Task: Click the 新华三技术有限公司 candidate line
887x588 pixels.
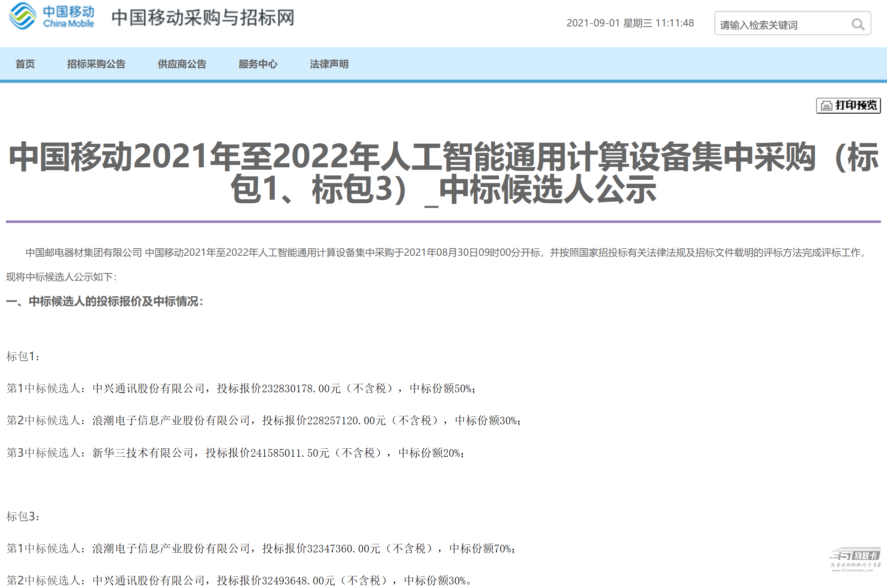Action: tap(235, 453)
